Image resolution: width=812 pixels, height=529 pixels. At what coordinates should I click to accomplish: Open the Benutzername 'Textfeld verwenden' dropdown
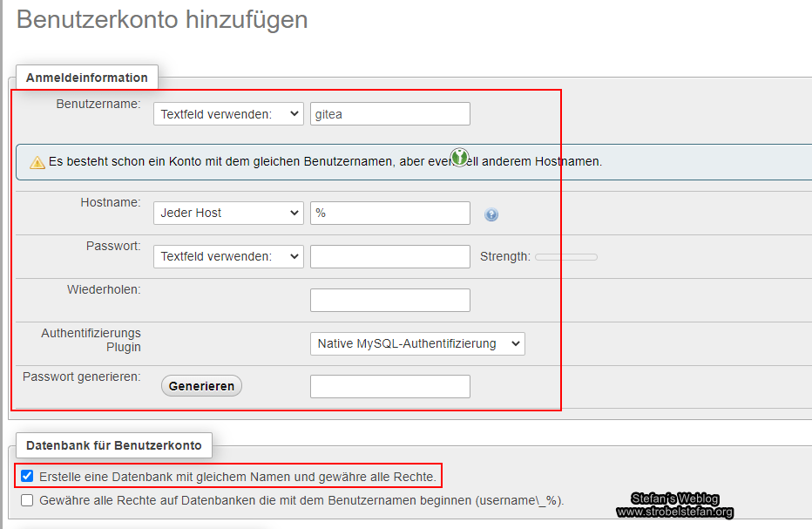point(228,113)
